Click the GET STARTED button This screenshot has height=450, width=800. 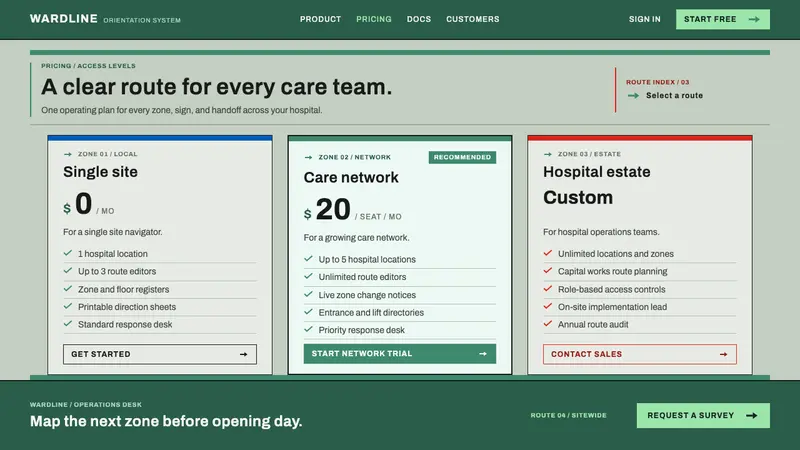[160, 354]
